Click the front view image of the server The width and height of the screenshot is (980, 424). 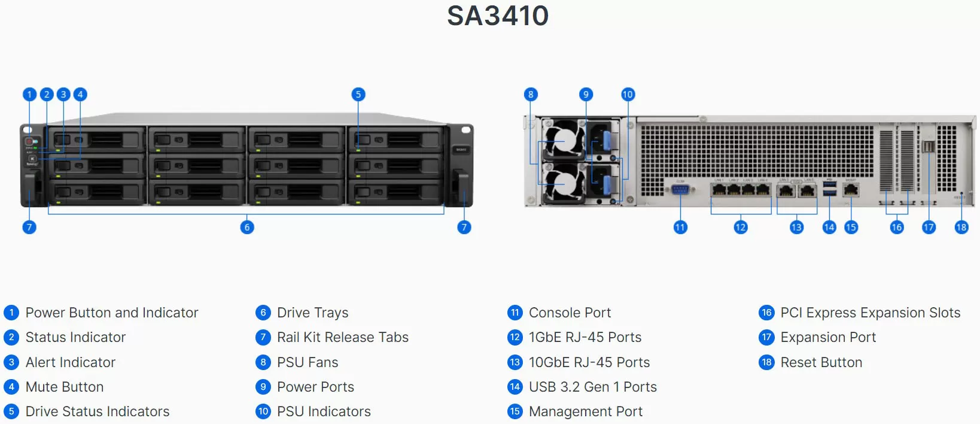[x=246, y=160]
